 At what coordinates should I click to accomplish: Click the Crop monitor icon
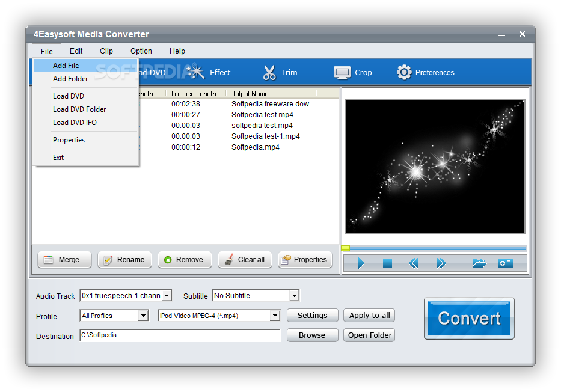pyautogui.click(x=342, y=73)
